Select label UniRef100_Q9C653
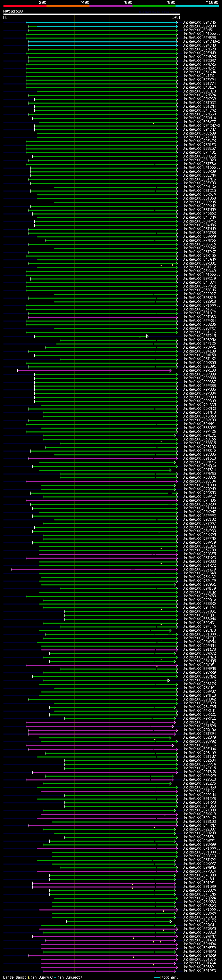Viewport: 222px width, 980px height. tap(199, 493)
